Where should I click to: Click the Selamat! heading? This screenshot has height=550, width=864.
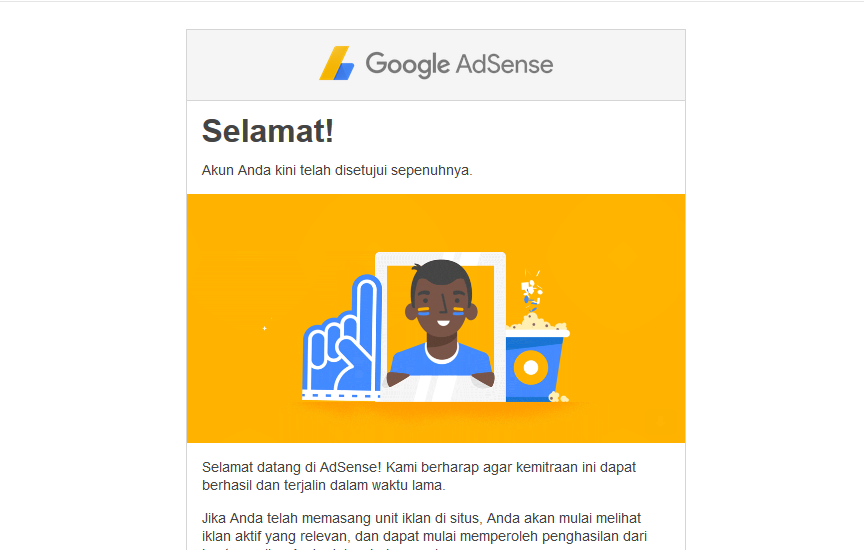point(268,131)
